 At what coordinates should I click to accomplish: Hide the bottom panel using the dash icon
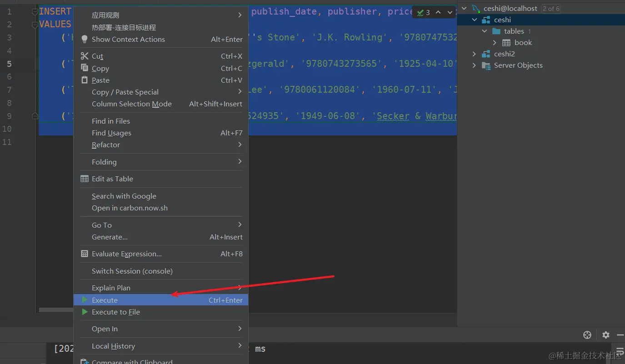620,335
